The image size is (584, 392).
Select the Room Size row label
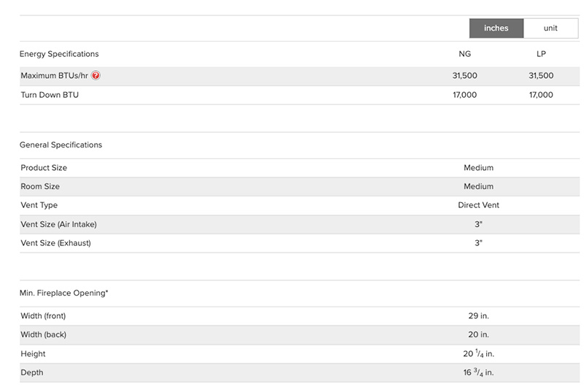pyautogui.click(x=40, y=187)
